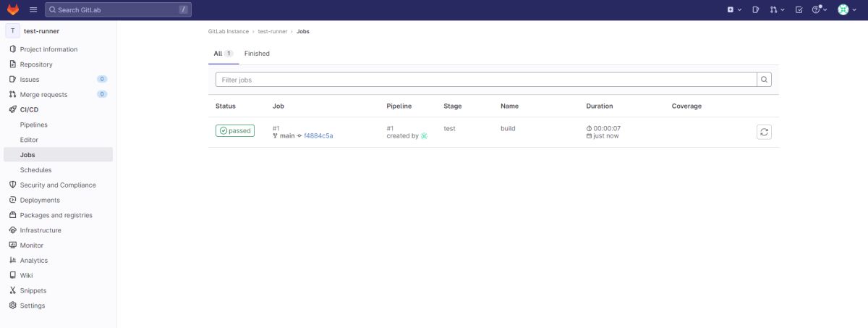Click the Security and Compliance shield icon

[x=12, y=185]
